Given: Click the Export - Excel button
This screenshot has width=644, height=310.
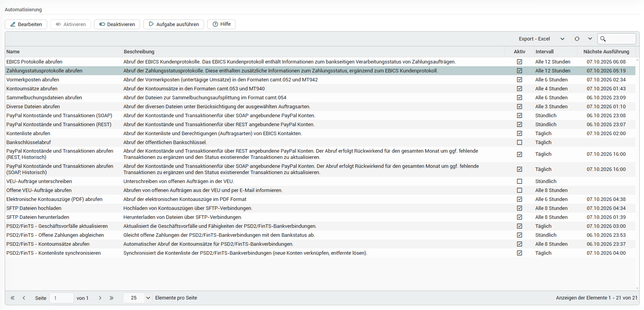Looking at the screenshot, I should coord(534,39).
